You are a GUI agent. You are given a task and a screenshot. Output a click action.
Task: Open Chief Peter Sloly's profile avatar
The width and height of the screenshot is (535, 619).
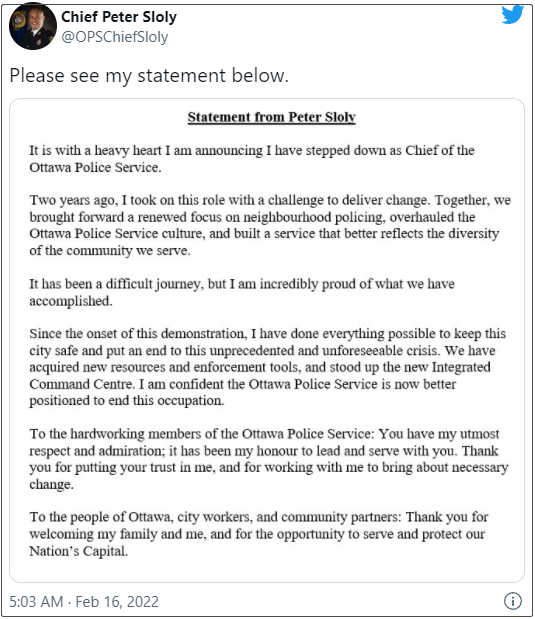33,26
